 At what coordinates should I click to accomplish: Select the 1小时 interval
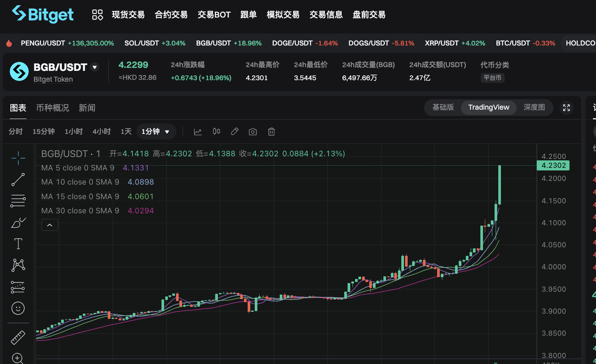tap(73, 132)
